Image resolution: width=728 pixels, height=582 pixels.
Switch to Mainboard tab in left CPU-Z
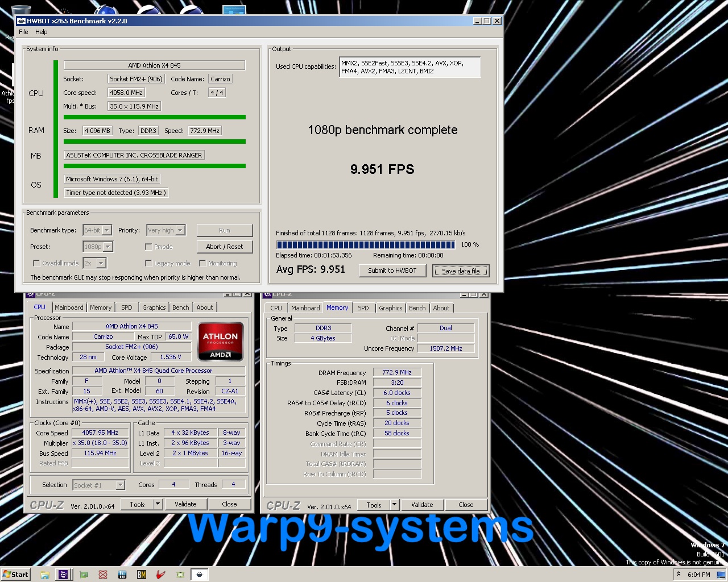pos(69,307)
